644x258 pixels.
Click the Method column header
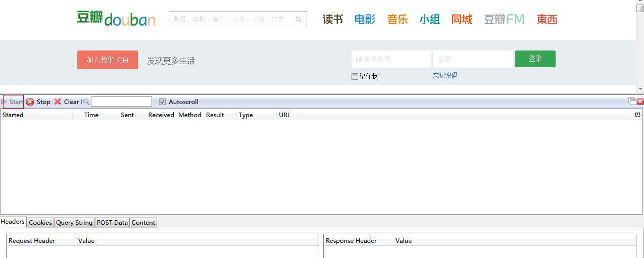tap(190, 115)
